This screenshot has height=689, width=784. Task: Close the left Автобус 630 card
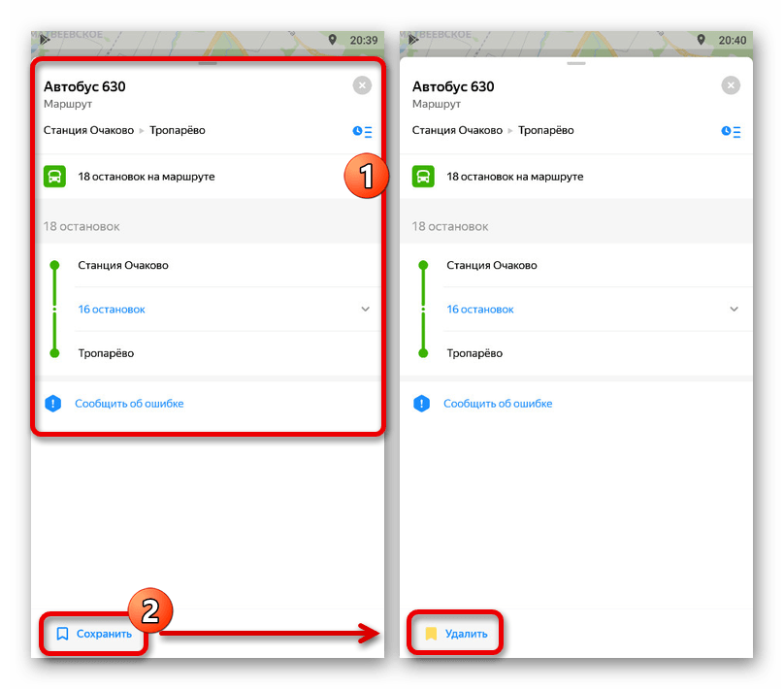(x=362, y=85)
